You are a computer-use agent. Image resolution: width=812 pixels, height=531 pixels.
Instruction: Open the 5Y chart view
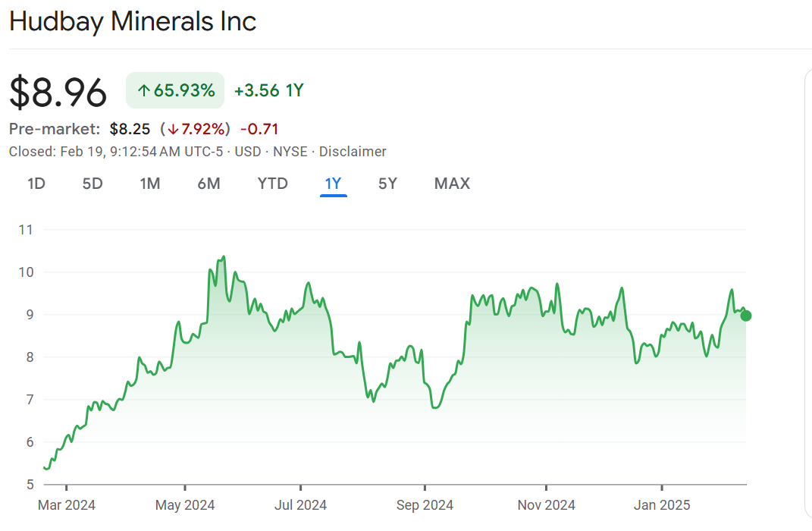point(387,184)
